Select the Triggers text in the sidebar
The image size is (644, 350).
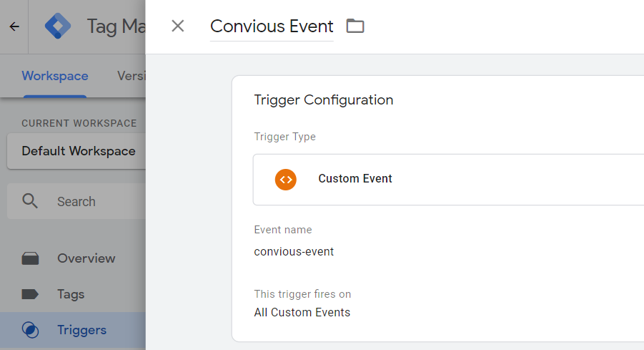(x=81, y=330)
